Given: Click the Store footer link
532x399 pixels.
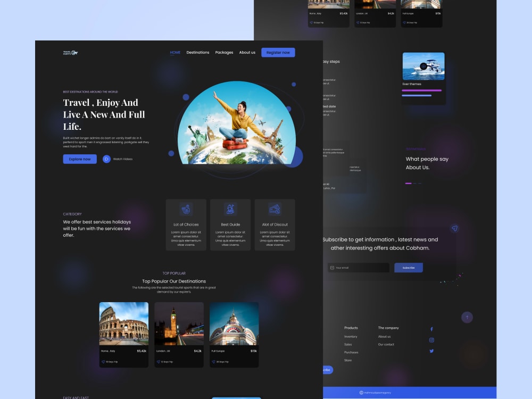Looking at the screenshot, I should pyautogui.click(x=348, y=360).
